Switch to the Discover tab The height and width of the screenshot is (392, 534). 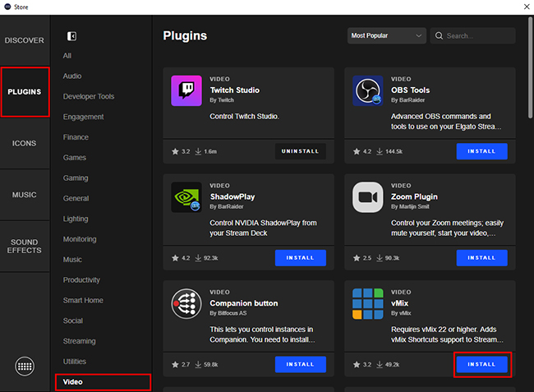pyautogui.click(x=25, y=41)
